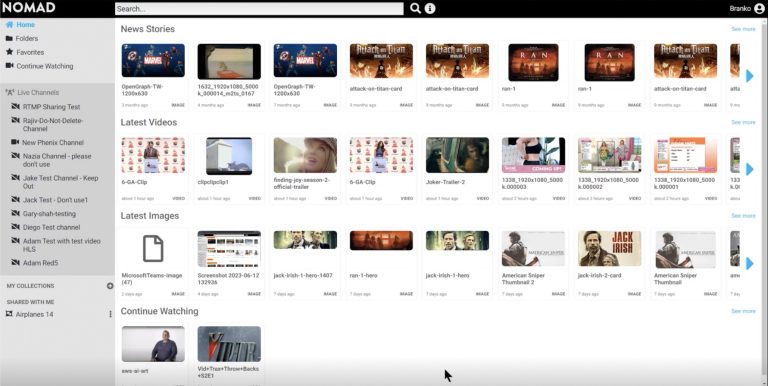Add a new collection with the plus icon
768x386 pixels.
(110, 286)
